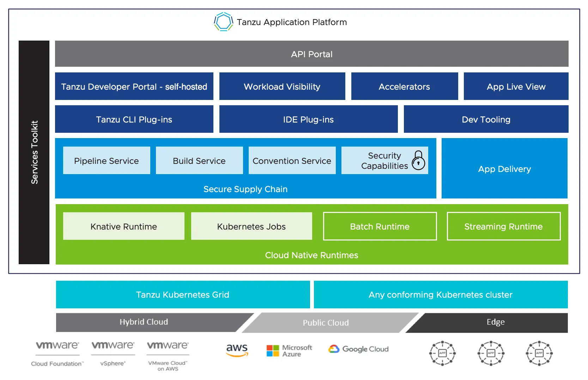Viewport: 588px width, 380px height.
Task: Select the Accelerators block
Action: pyautogui.click(x=405, y=86)
